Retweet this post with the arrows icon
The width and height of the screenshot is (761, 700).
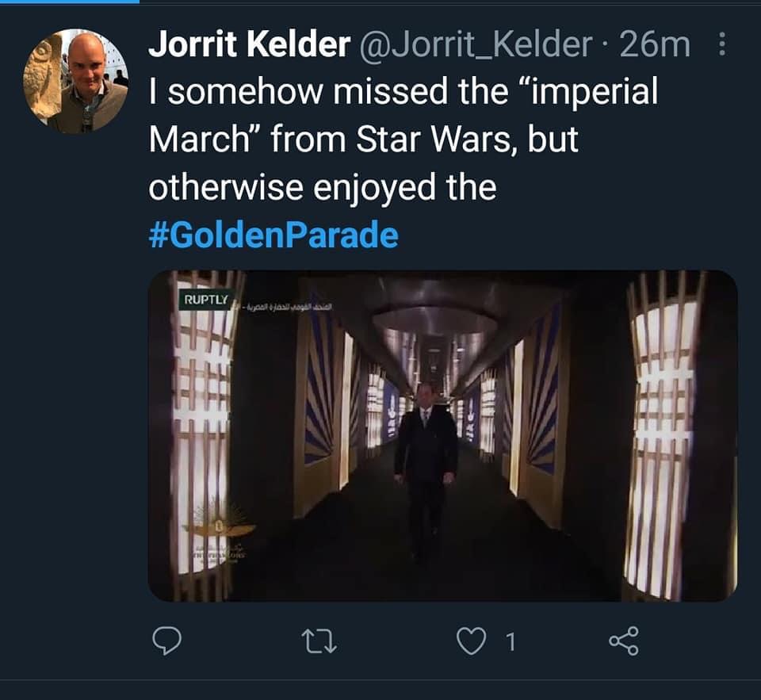pos(320,641)
